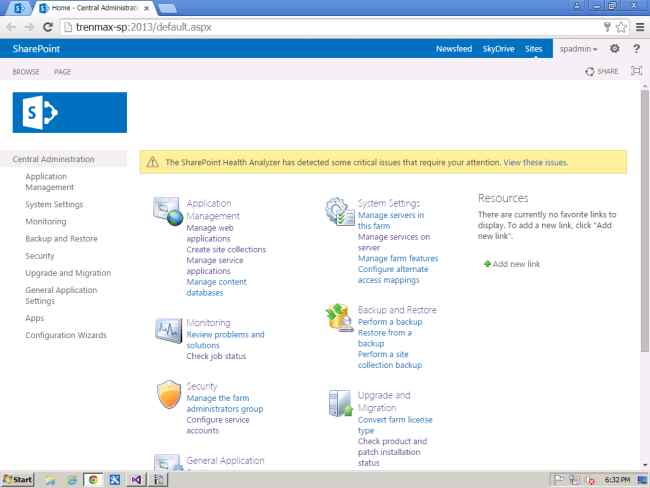Open the Chrome menu hamburger icon
The image size is (650, 488).
point(640,27)
